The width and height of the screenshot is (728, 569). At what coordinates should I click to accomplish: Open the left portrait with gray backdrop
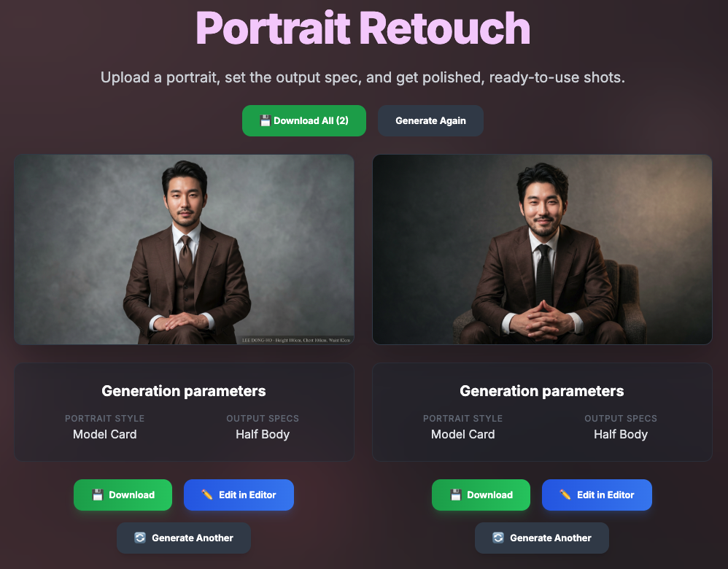184,249
